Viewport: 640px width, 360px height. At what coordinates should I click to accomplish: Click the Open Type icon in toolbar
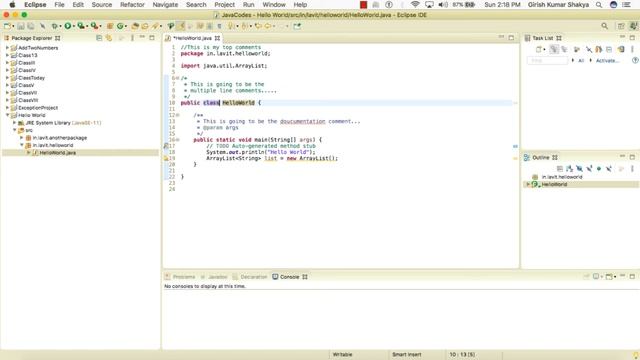pos(135,26)
